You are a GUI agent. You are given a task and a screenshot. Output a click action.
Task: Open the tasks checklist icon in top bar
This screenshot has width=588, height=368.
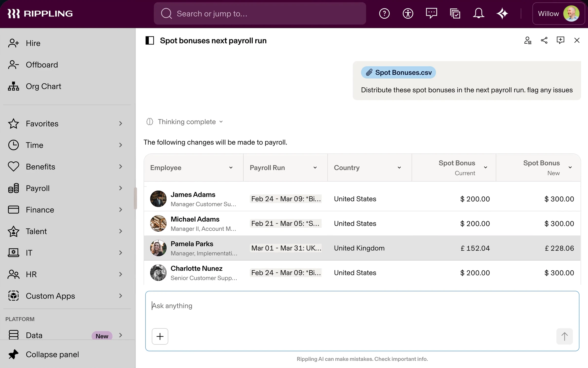click(455, 13)
